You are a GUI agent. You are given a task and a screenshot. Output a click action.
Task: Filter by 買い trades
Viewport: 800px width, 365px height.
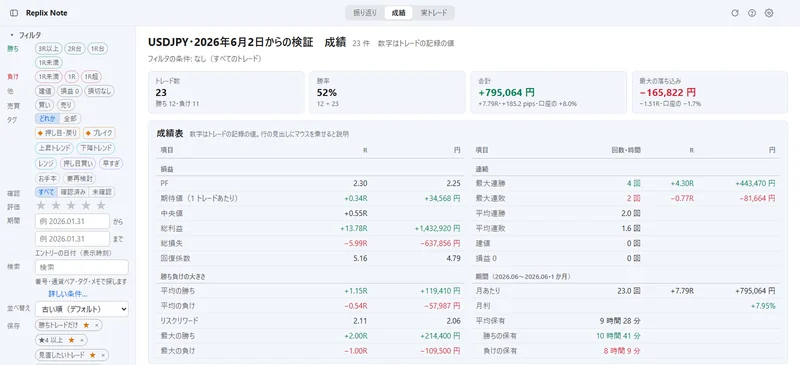(44, 105)
